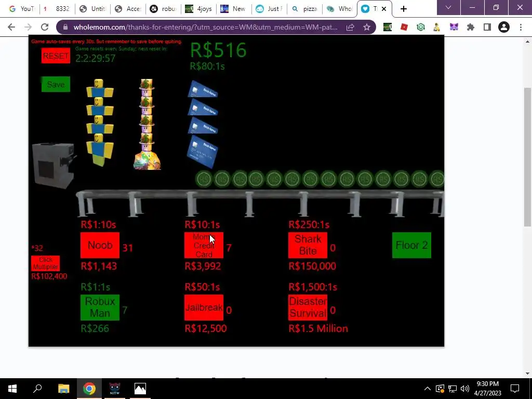Open File Explorer from taskbar
This screenshot has height=399, width=532.
pos(63,389)
